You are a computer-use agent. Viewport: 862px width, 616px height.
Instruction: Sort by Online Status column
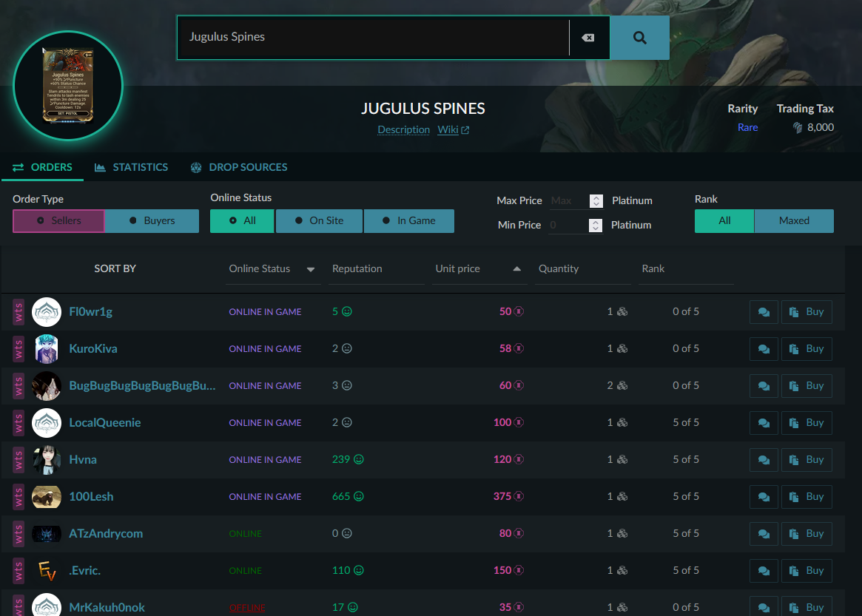[272, 268]
